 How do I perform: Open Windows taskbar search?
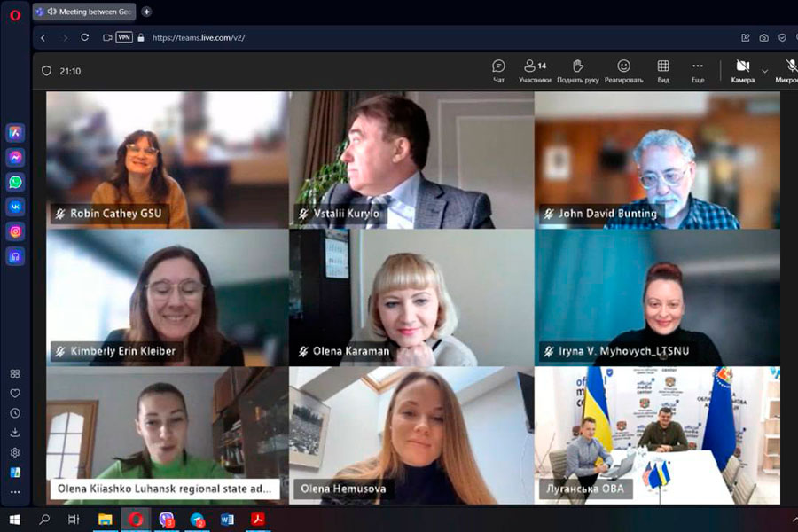[45, 520]
